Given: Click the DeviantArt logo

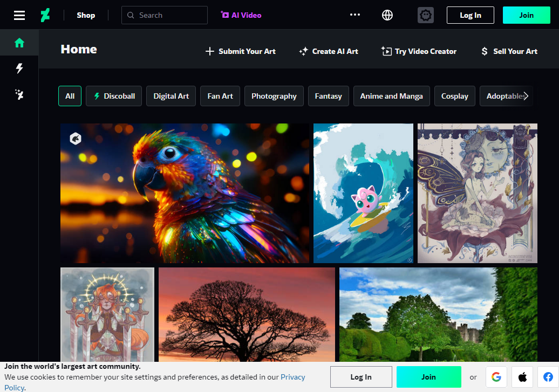Looking at the screenshot, I should click(x=45, y=15).
